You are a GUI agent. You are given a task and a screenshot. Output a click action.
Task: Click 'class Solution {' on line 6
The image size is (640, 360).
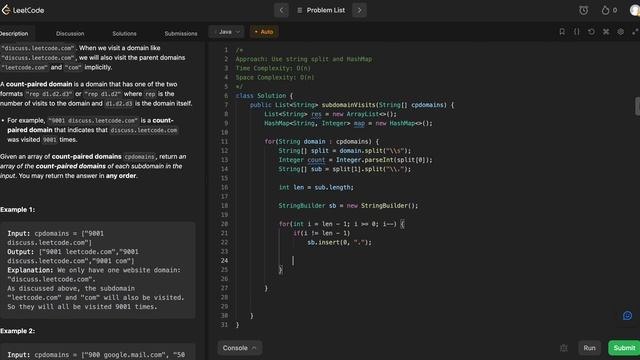point(264,96)
